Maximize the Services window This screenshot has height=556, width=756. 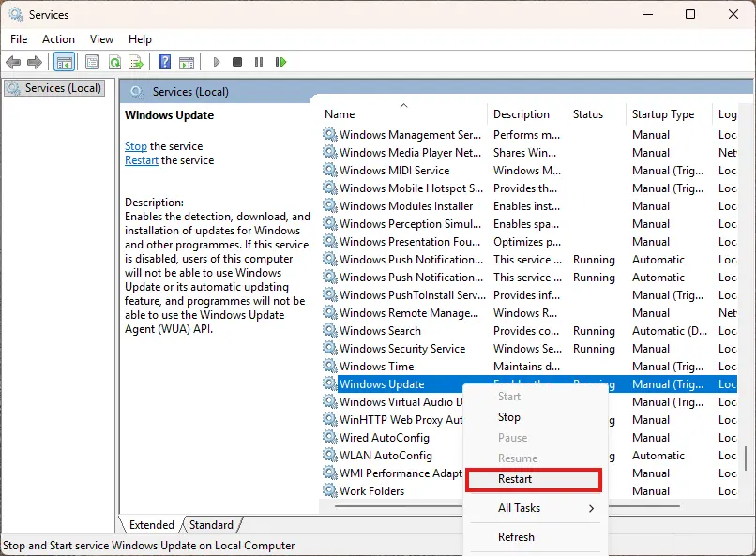click(690, 14)
